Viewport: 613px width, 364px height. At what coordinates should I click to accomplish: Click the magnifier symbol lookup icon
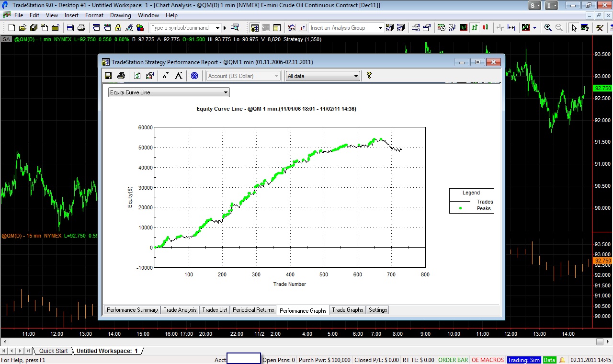(235, 27)
